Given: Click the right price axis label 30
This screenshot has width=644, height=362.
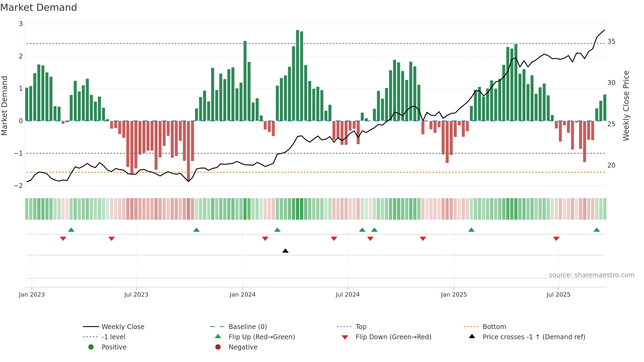Looking at the screenshot, I should 612,83.
